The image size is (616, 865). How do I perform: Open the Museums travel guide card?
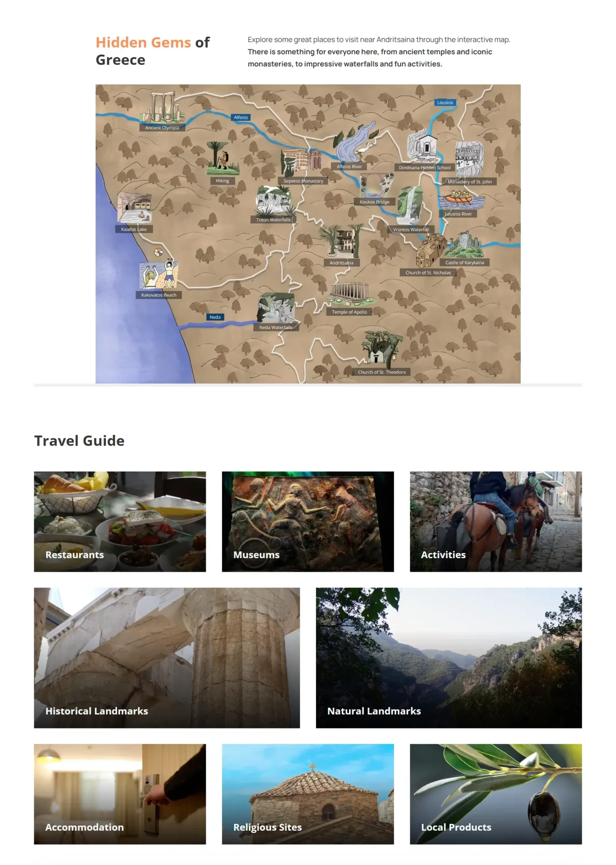click(308, 522)
